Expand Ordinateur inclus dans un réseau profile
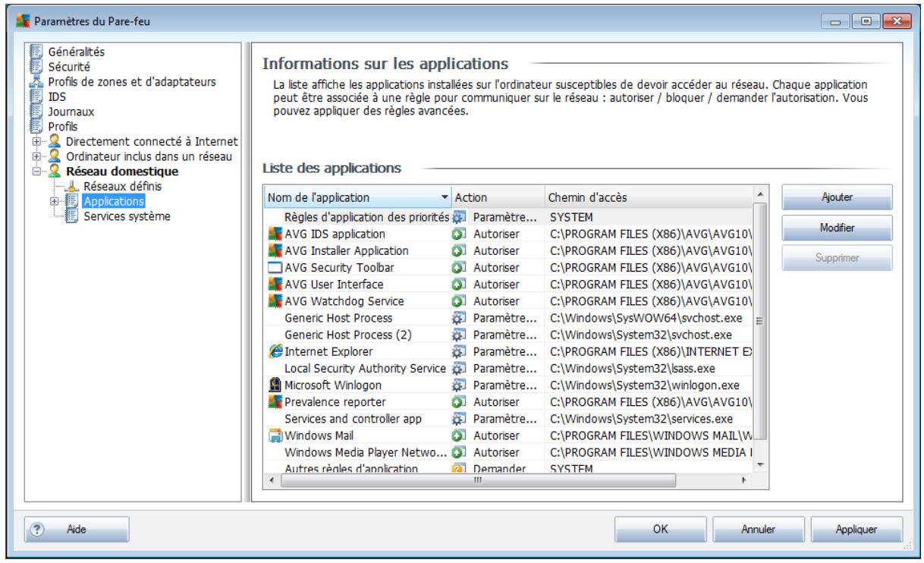The height and width of the screenshot is (563, 924). pos(37,156)
